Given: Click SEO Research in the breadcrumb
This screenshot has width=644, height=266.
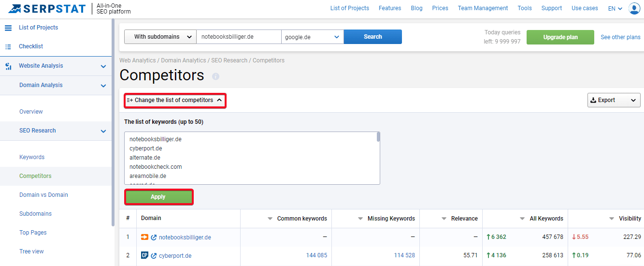Looking at the screenshot, I should (x=229, y=60).
